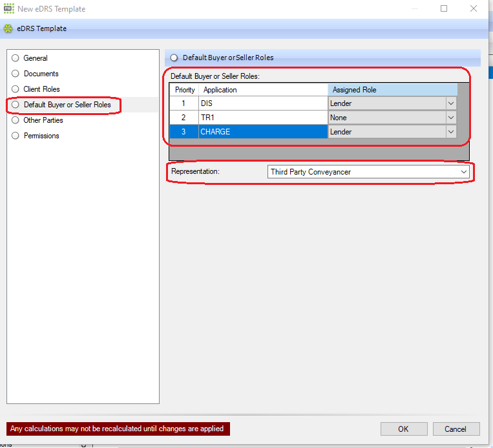Select the Other Parties radio option
The width and height of the screenshot is (493, 448).
click(x=15, y=120)
